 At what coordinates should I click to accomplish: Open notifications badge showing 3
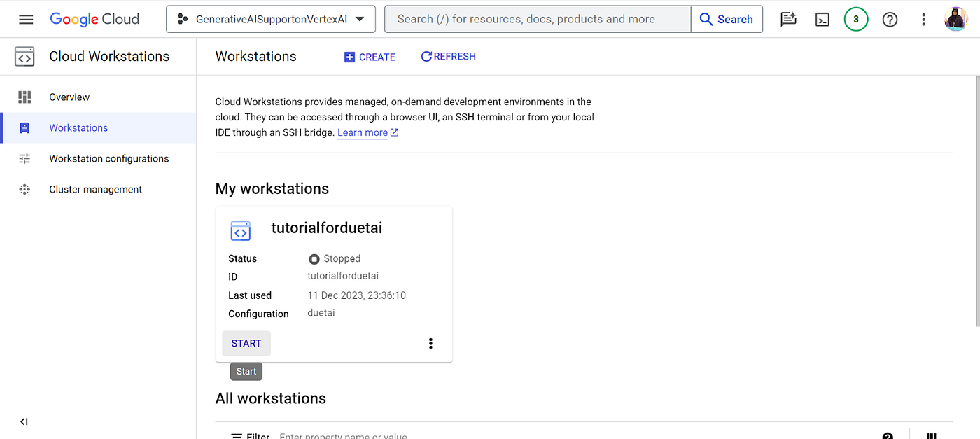pyautogui.click(x=856, y=20)
